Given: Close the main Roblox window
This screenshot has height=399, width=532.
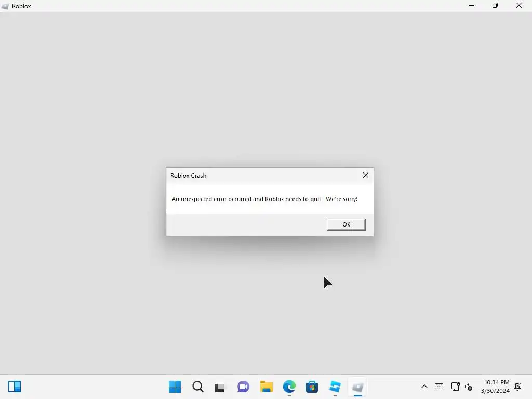Looking at the screenshot, I should point(519,5).
